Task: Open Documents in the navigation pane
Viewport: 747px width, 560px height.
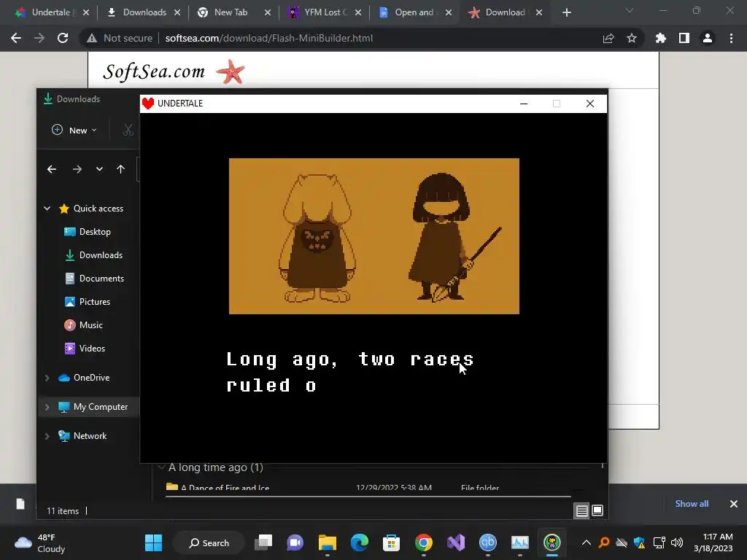Action: click(94, 278)
